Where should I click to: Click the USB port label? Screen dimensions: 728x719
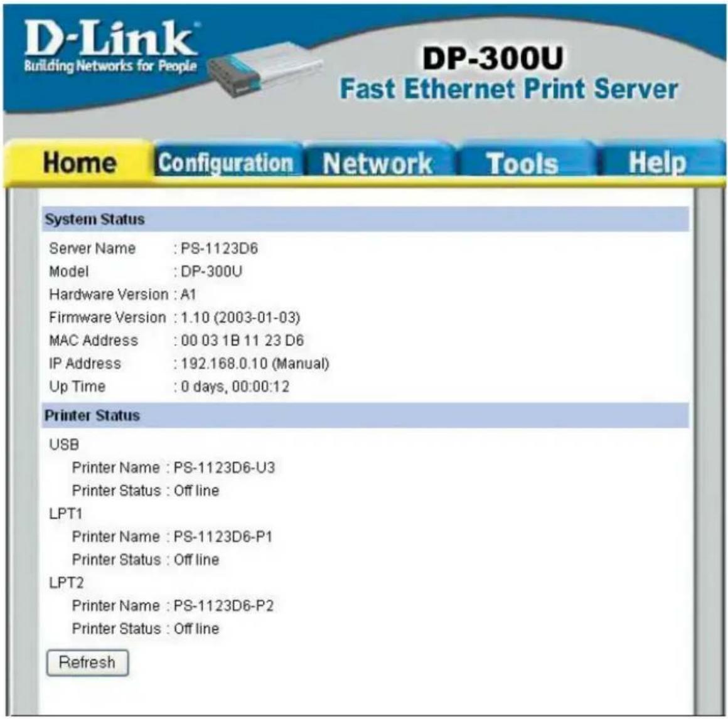point(64,444)
